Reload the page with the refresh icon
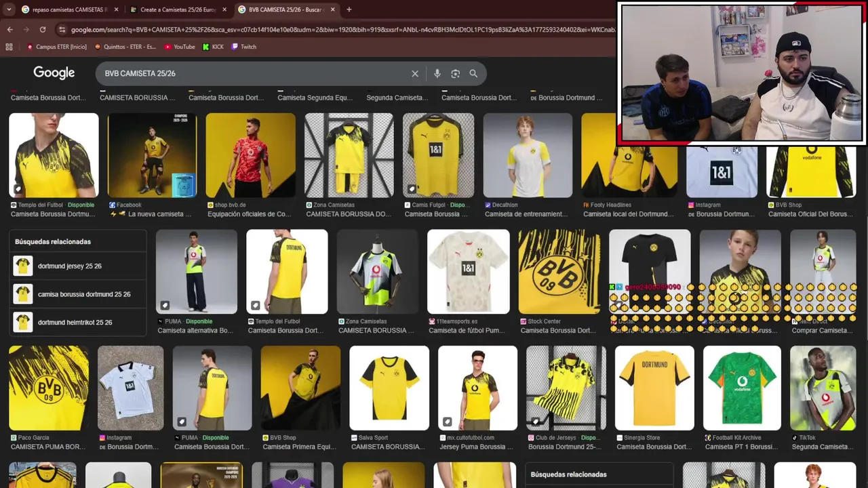The width and height of the screenshot is (868, 488). click(43, 29)
